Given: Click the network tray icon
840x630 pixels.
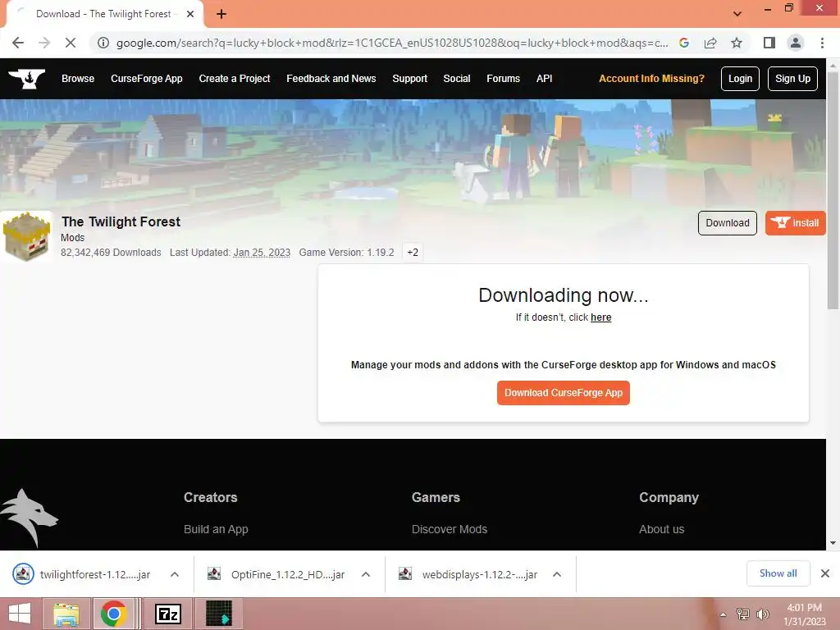Looking at the screenshot, I should tap(743, 614).
